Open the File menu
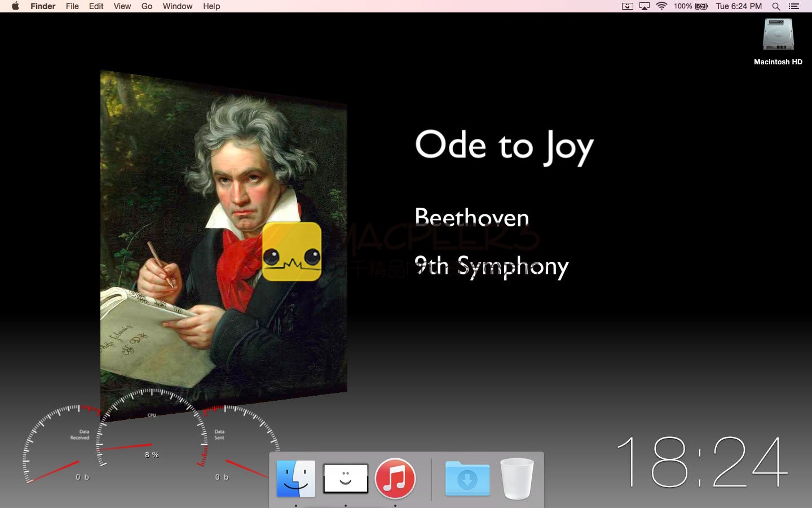Viewport: 812px width, 508px height. [72, 6]
